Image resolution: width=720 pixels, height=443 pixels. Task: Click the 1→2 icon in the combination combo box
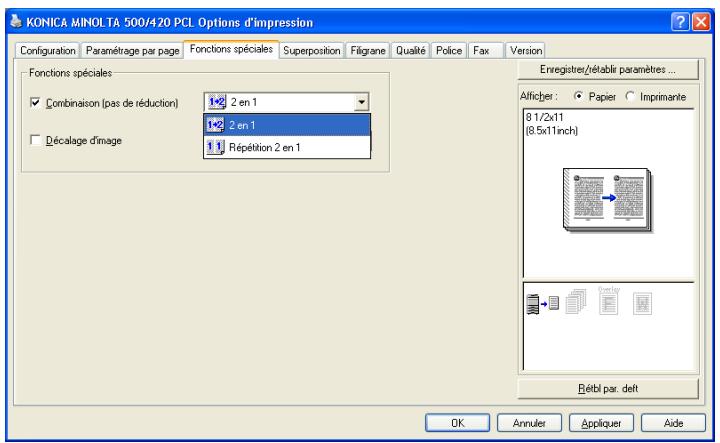216,102
